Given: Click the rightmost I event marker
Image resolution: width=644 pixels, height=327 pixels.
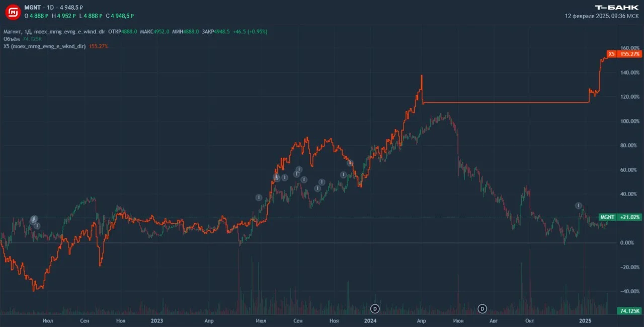Looking at the screenshot, I should coord(579,206).
